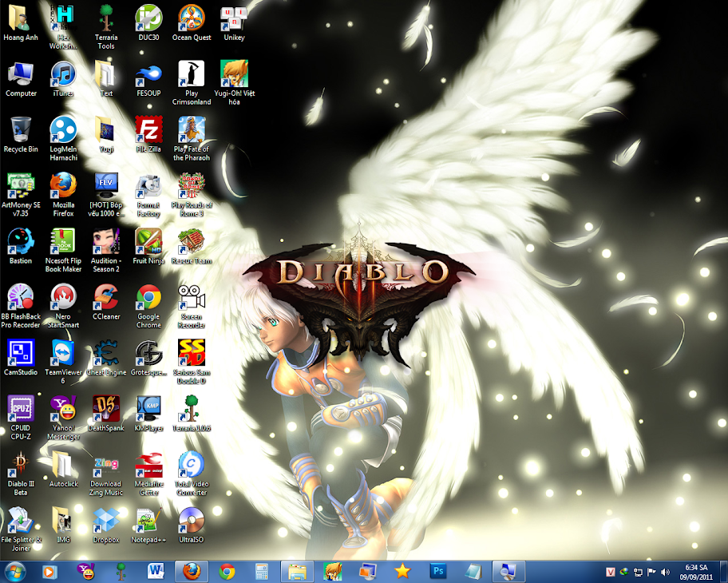The width and height of the screenshot is (728, 583).
Task: Launch Fruit Ninja HD
Action: tap(148, 246)
